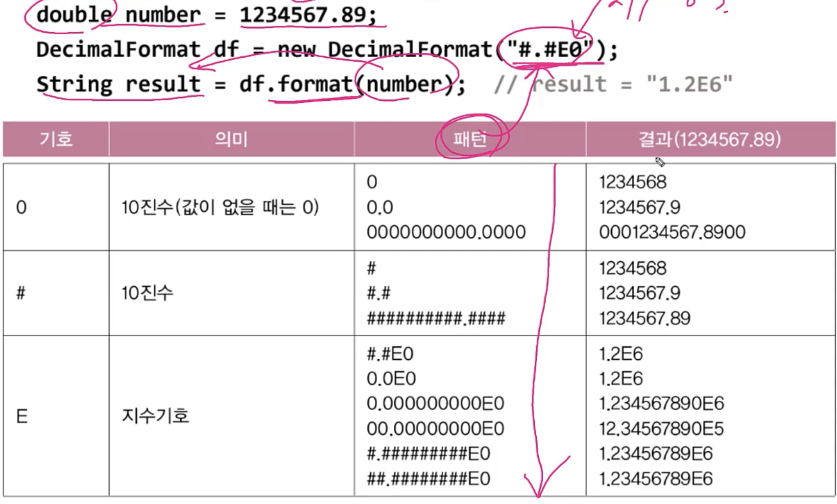837x504 pixels.
Task: Select the symbol '0' in the 기호 column
Action: coord(21,207)
